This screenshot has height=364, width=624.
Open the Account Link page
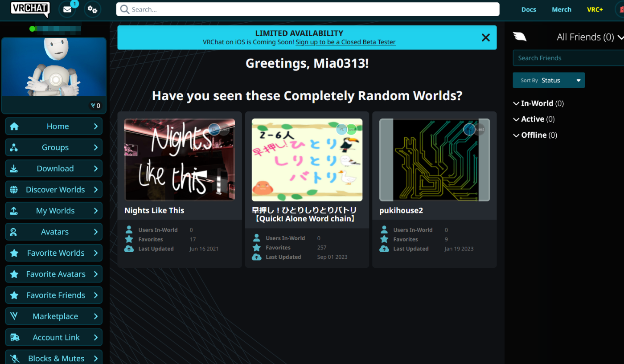(54, 337)
